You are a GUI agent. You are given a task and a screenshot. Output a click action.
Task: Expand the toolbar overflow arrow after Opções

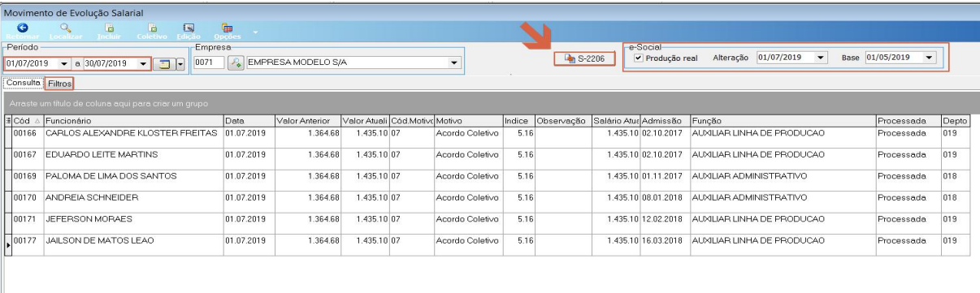click(255, 32)
